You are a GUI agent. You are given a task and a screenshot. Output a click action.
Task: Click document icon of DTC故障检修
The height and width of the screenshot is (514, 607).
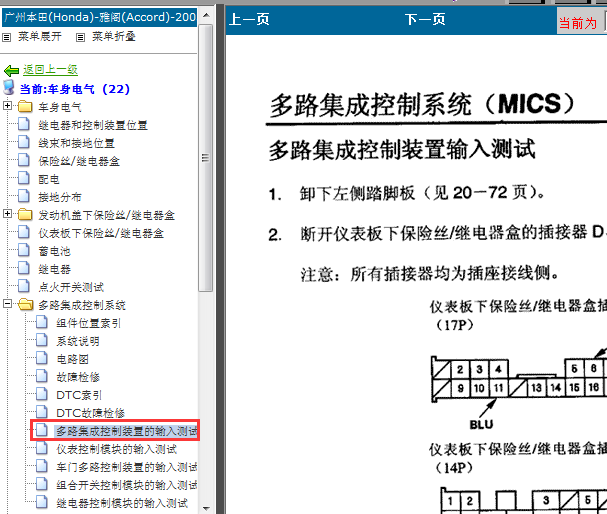coord(42,412)
